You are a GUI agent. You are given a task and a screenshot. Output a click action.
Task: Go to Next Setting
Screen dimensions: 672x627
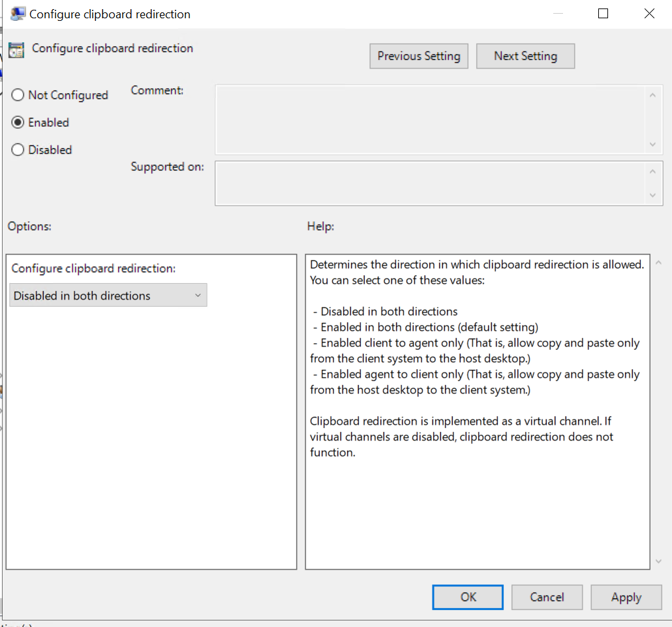coord(525,56)
